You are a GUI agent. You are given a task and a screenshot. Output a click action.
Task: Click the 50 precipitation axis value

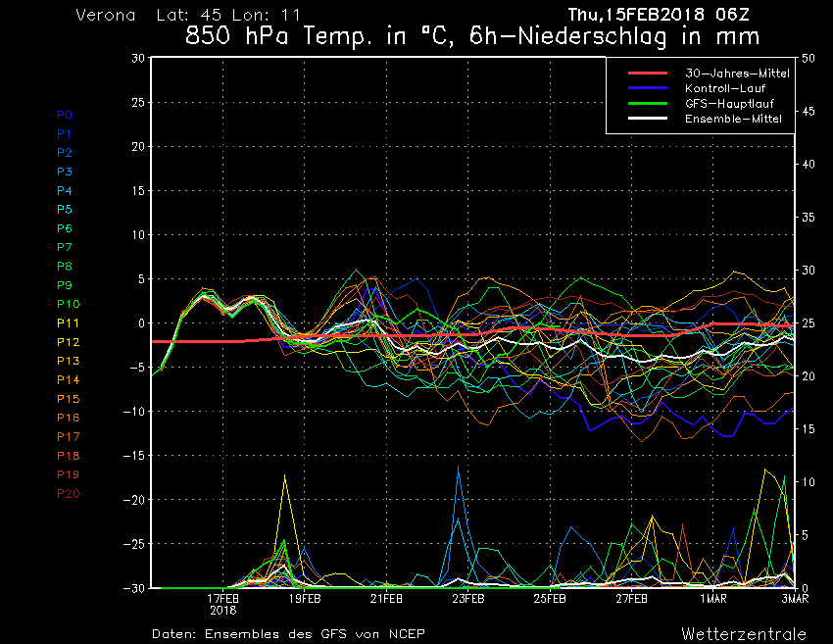808,58
